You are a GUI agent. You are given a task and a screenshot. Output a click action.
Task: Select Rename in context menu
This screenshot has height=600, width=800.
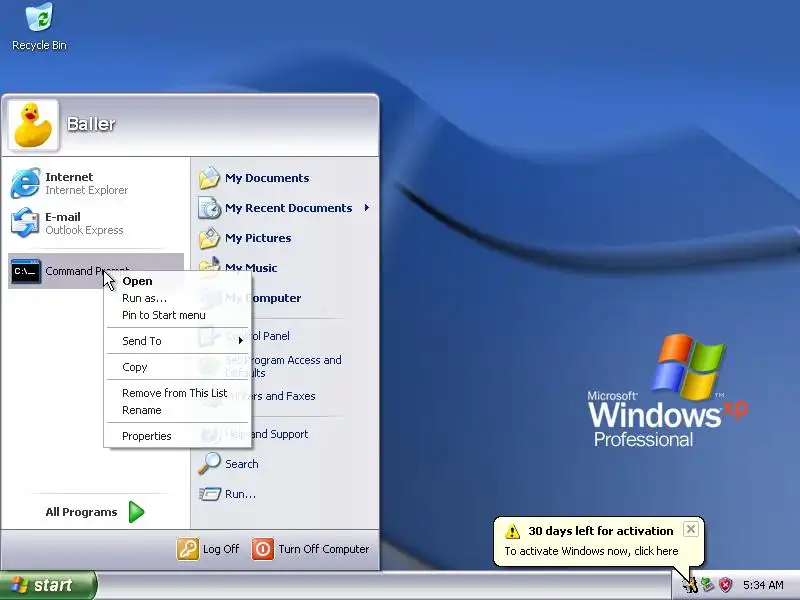(x=177, y=410)
